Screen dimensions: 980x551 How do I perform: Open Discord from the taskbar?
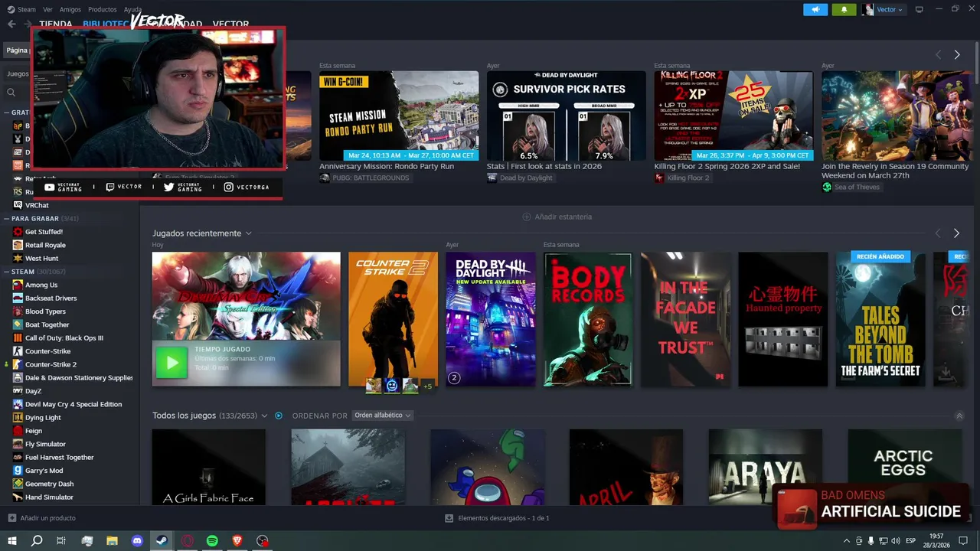click(137, 541)
